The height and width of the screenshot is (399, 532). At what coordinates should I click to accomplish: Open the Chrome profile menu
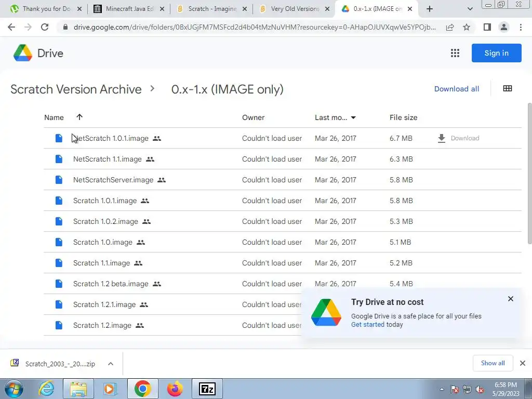coord(504,27)
